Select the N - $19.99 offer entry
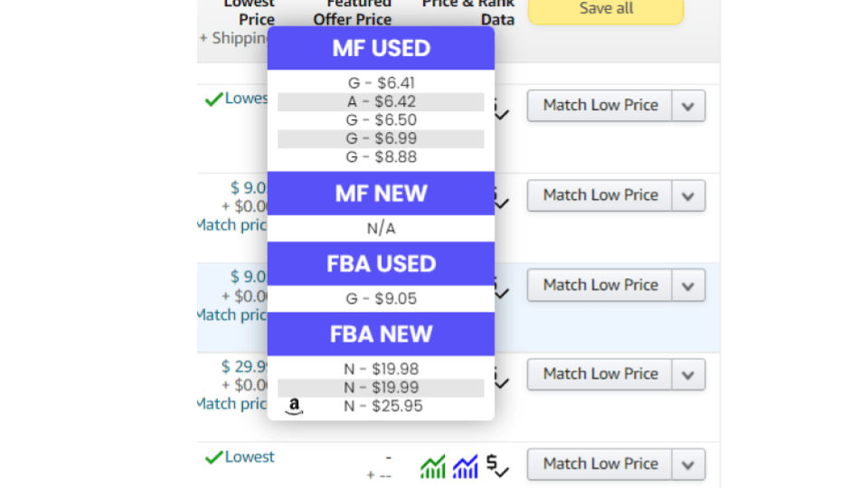868x488 pixels. coord(381,388)
